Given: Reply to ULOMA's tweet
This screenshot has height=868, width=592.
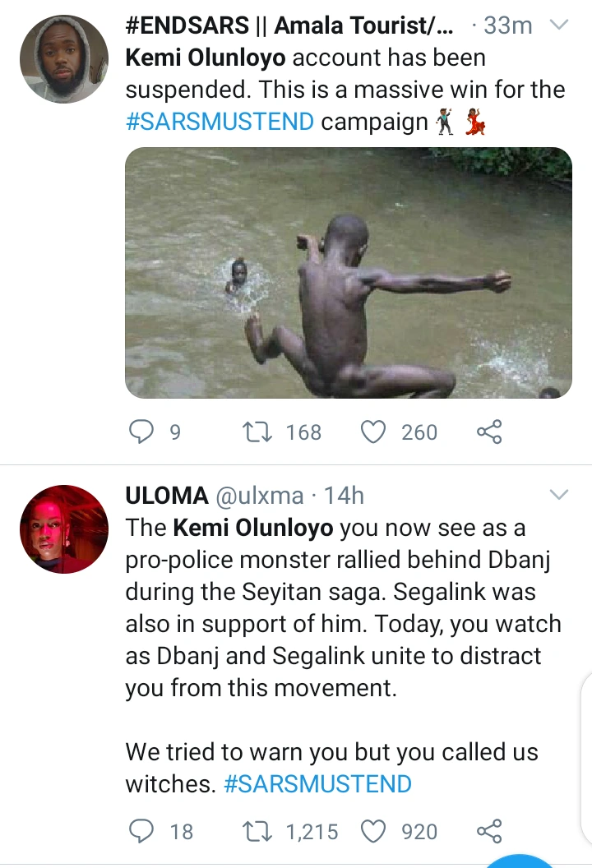Looking at the screenshot, I should [x=144, y=831].
